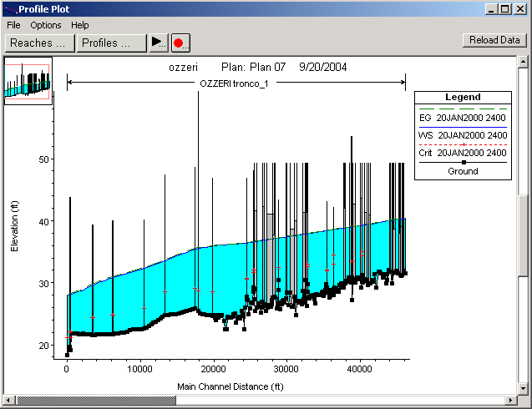Viewport: 532px width, 409px height.
Task: Click the ozzeri title text
Action: point(183,67)
